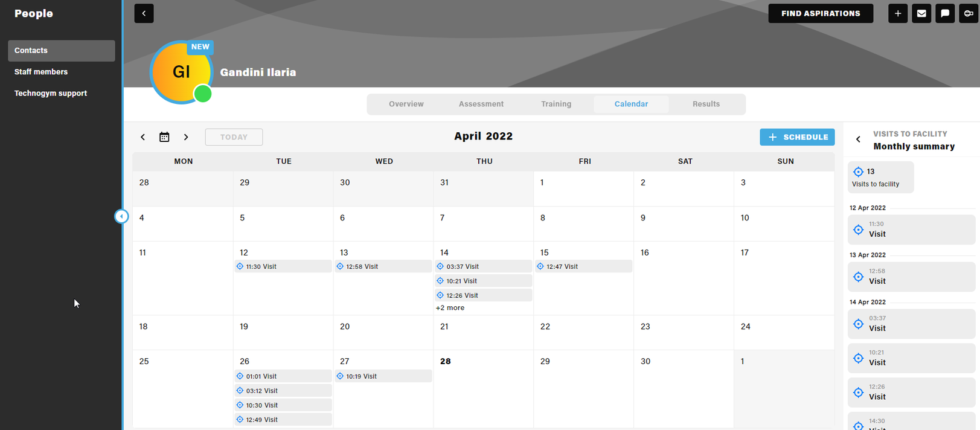Viewport: 980px width, 430px height.
Task: Select the 11:30 Visit card in summary panel
Action: (912, 229)
